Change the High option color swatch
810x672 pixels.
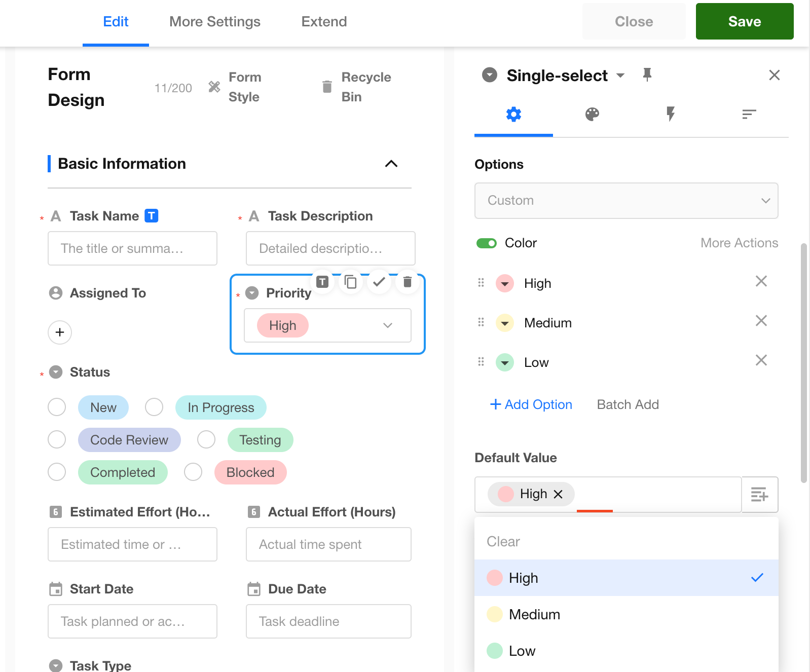click(505, 283)
